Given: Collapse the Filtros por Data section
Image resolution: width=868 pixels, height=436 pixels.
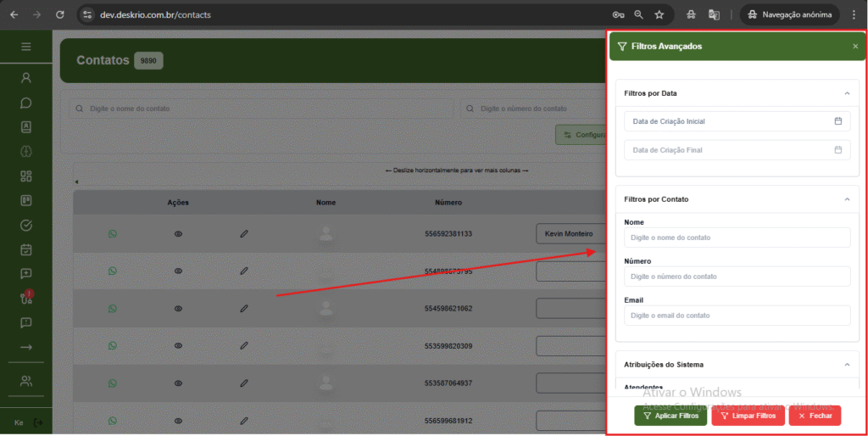Looking at the screenshot, I should (846, 92).
